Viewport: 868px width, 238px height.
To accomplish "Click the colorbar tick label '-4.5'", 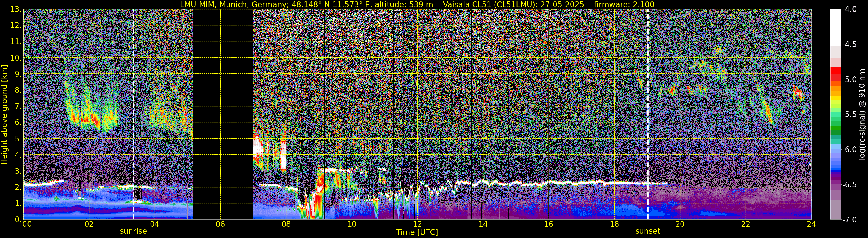I will pos(850,44).
